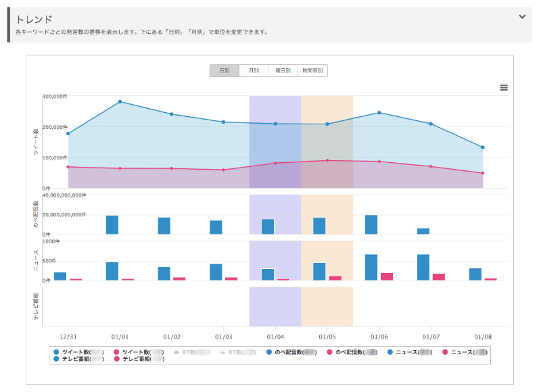Click the pink tweet line point at 01/05
The width and height of the screenshot is (541, 392).
tap(327, 160)
